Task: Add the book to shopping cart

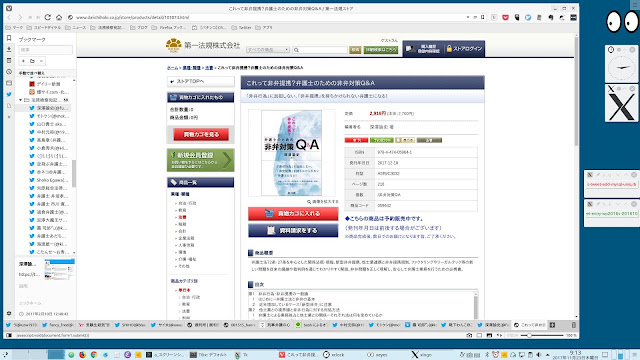Action: 293,213
